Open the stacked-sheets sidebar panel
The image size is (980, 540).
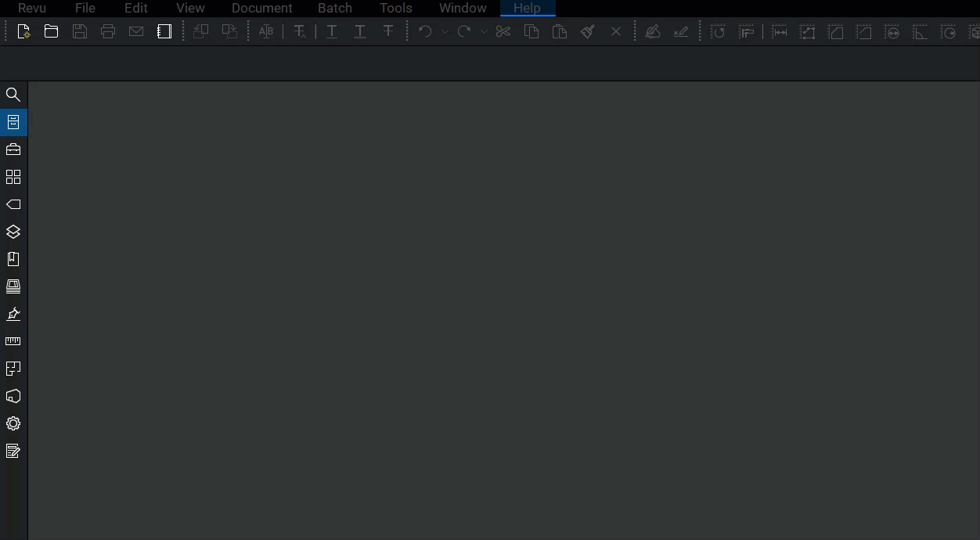[13, 286]
